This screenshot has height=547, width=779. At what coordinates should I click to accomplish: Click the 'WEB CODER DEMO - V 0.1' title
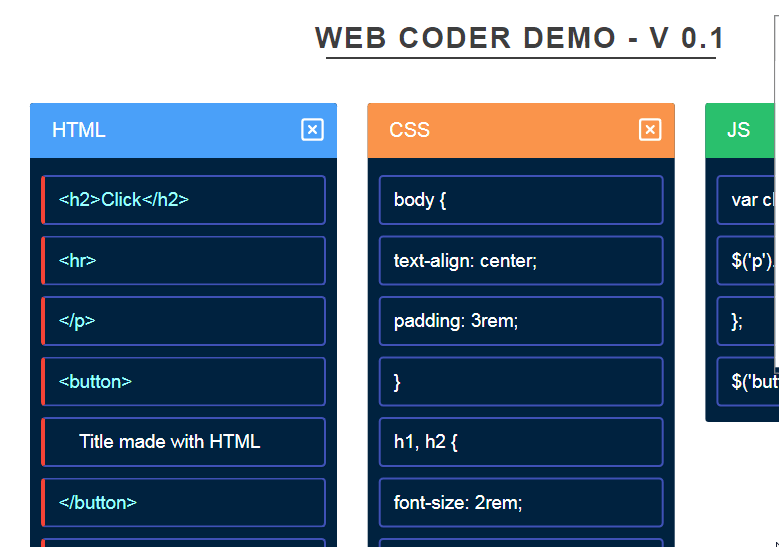(520, 38)
